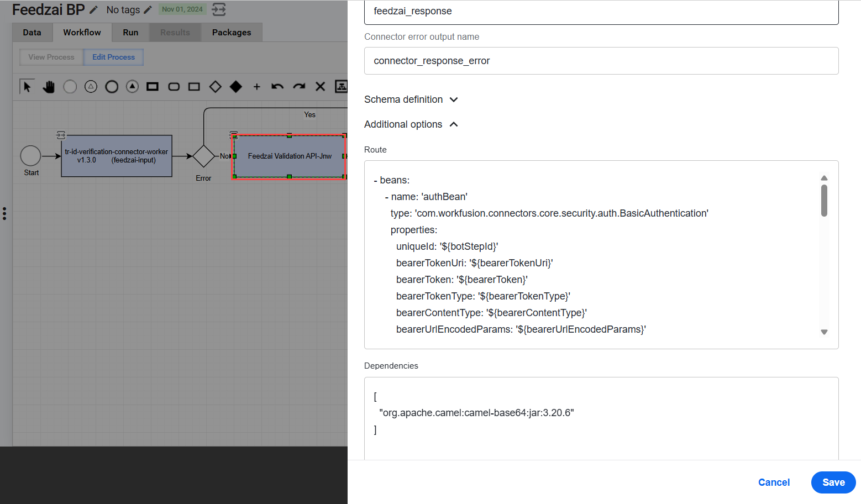
Task: Click the No tags label
Action: click(123, 10)
